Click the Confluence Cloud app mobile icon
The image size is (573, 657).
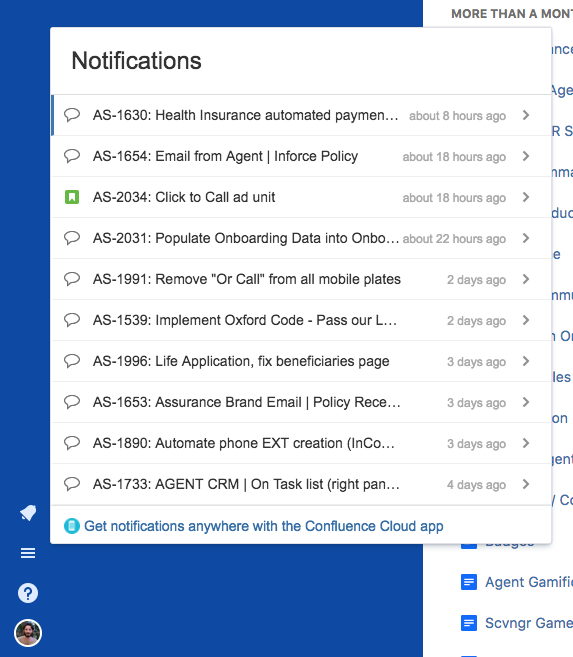tap(72, 526)
